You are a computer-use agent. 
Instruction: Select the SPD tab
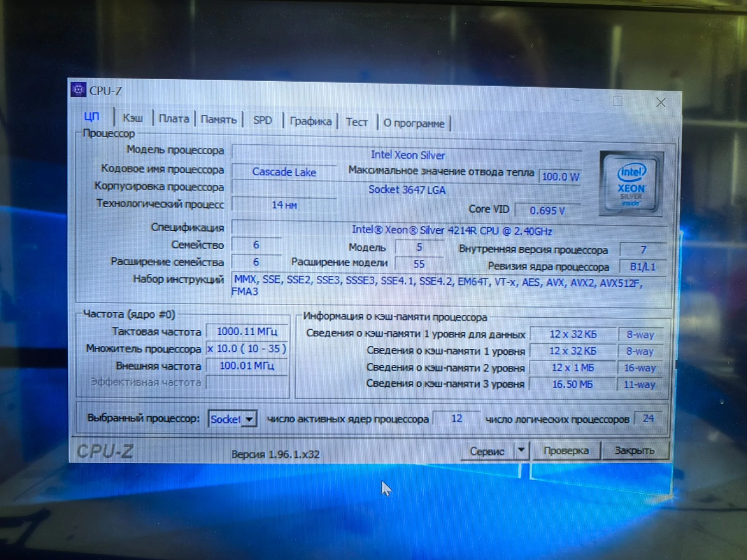[x=263, y=120]
